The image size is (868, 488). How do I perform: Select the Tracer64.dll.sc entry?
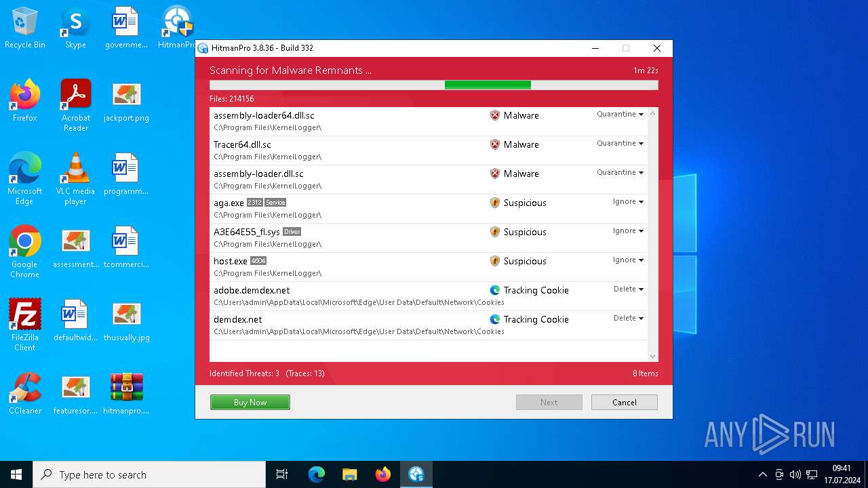[x=429, y=150]
